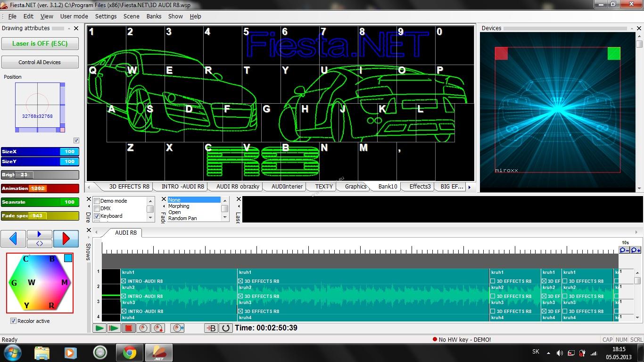Toggle INTRO -AUDI R8 clip checkbox under first kruh2
The image size is (644, 362).
pos(124,296)
